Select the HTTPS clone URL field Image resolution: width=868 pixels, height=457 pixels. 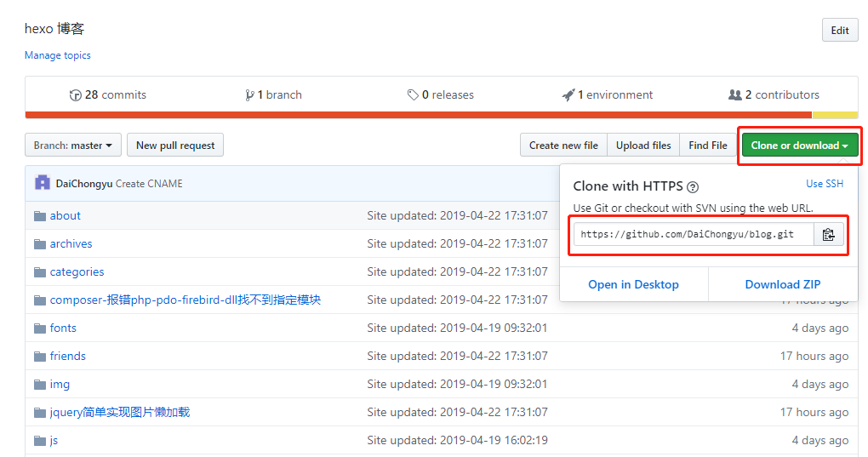[x=694, y=235]
